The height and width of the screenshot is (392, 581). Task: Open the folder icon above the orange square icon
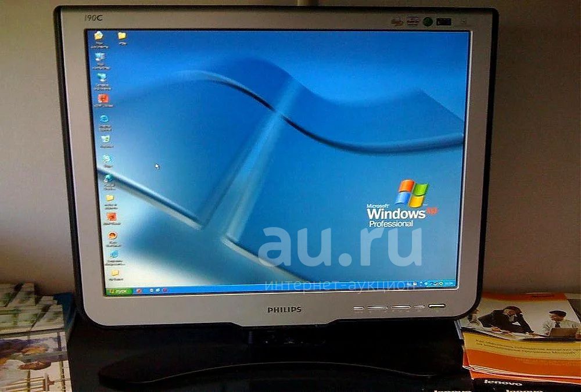point(110,198)
